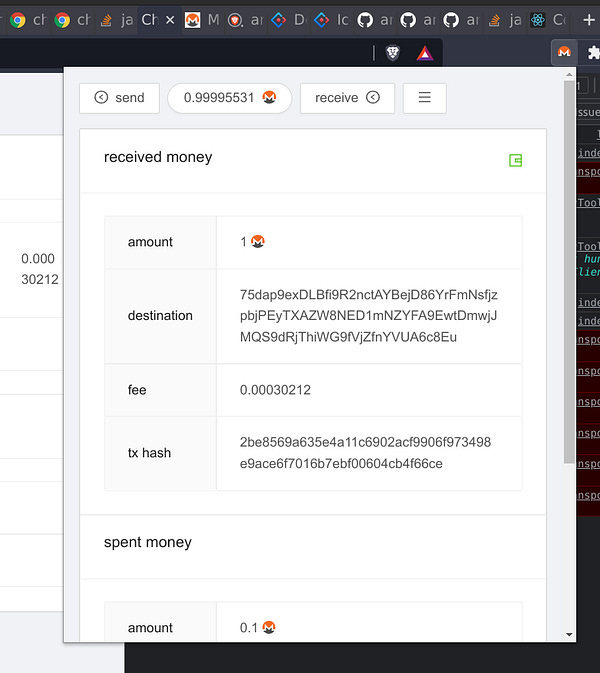Click the arrow icon inside send button

click(x=101, y=97)
